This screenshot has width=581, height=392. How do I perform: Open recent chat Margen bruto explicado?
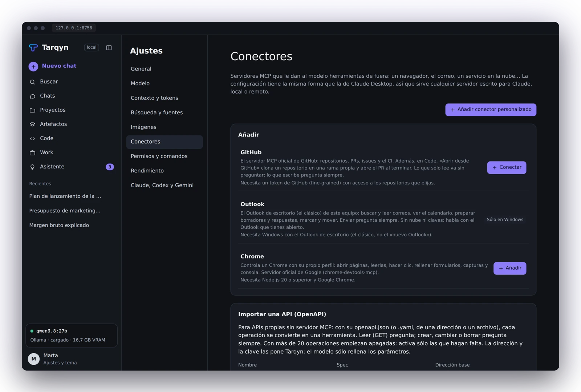[x=59, y=225]
